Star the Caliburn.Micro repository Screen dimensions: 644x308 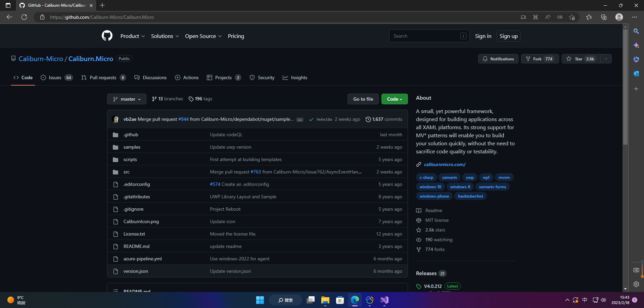[x=581, y=59]
